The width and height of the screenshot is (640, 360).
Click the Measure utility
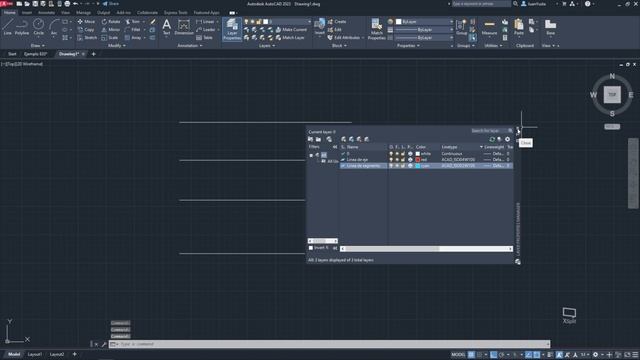coord(489,27)
